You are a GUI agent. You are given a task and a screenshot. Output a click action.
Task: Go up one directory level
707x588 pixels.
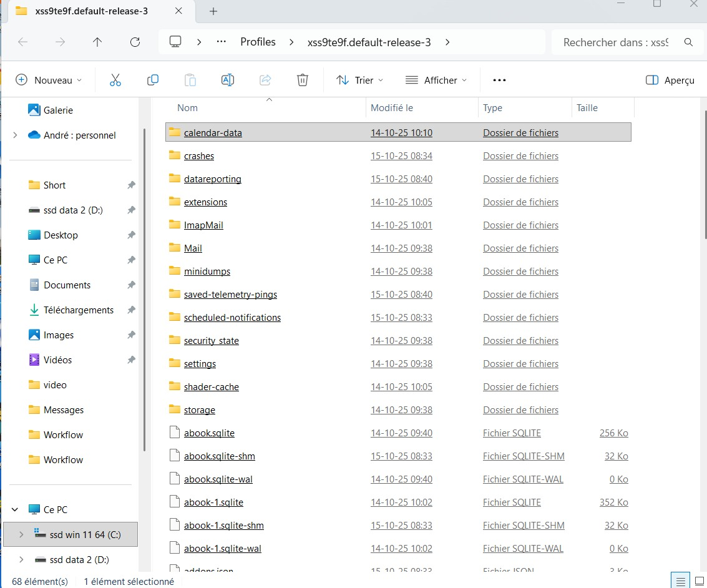point(97,42)
